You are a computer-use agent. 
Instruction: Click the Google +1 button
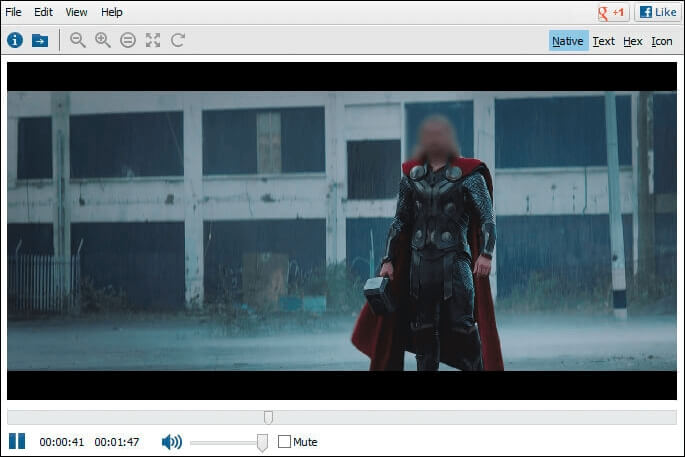coord(613,13)
